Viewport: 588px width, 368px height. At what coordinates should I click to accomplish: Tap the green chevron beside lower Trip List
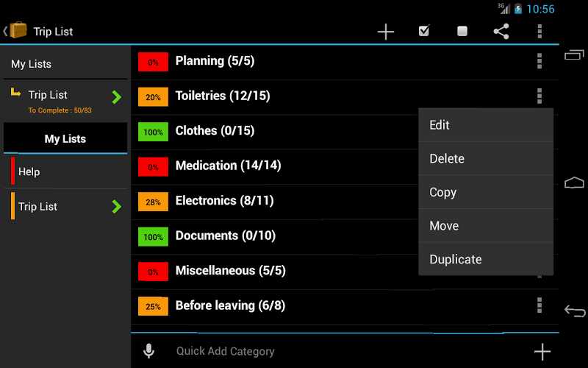(x=117, y=207)
